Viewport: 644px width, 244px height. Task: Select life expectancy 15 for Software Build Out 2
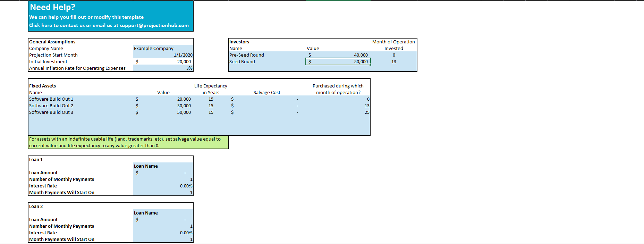(211, 106)
